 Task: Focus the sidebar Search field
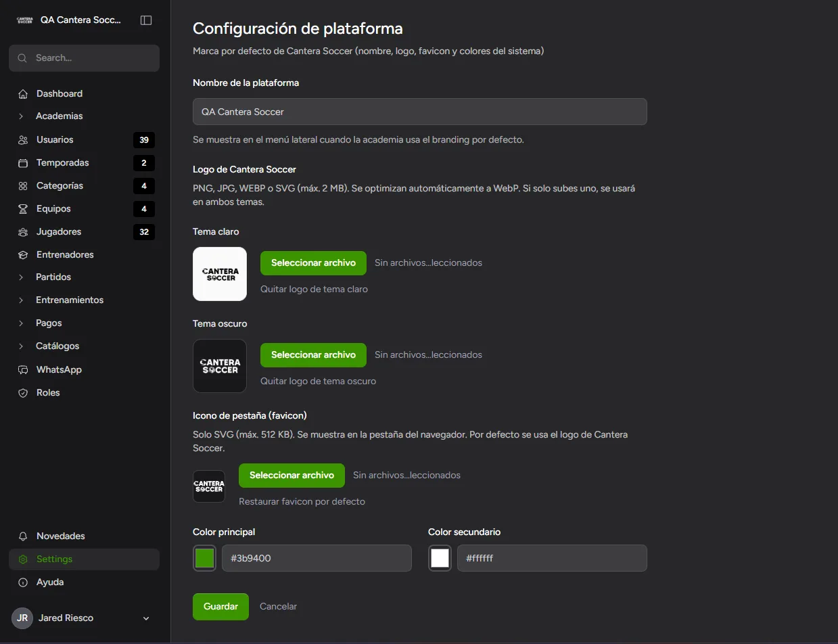(84, 58)
